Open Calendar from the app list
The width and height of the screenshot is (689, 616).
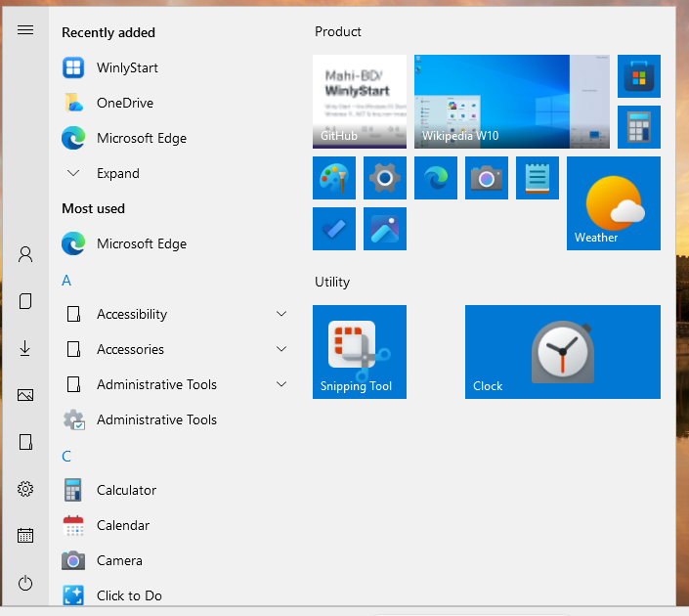176,525
